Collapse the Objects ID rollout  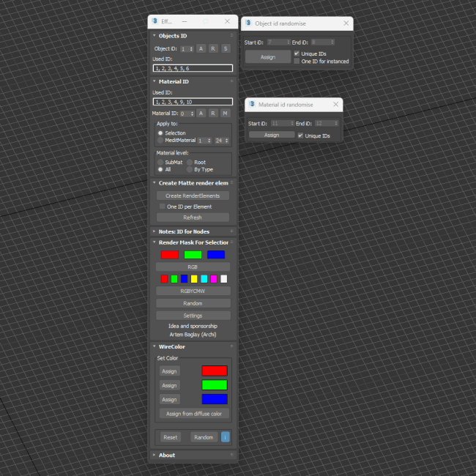pos(155,36)
